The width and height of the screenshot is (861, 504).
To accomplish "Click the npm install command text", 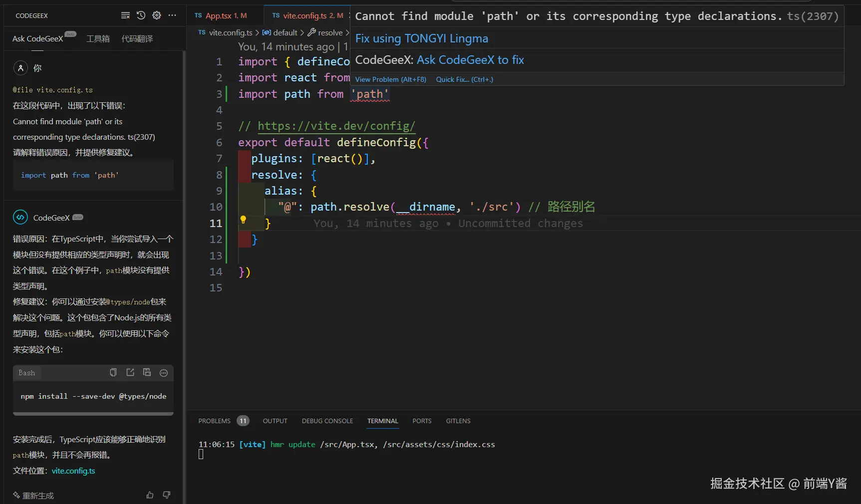I will click(x=93, y=396).
